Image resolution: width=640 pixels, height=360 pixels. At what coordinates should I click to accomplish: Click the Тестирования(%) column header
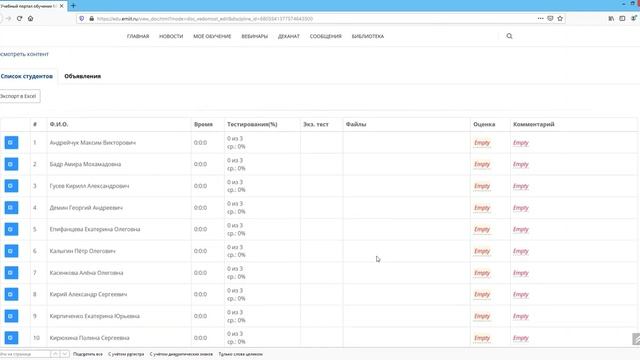click(x=252, y=124)
